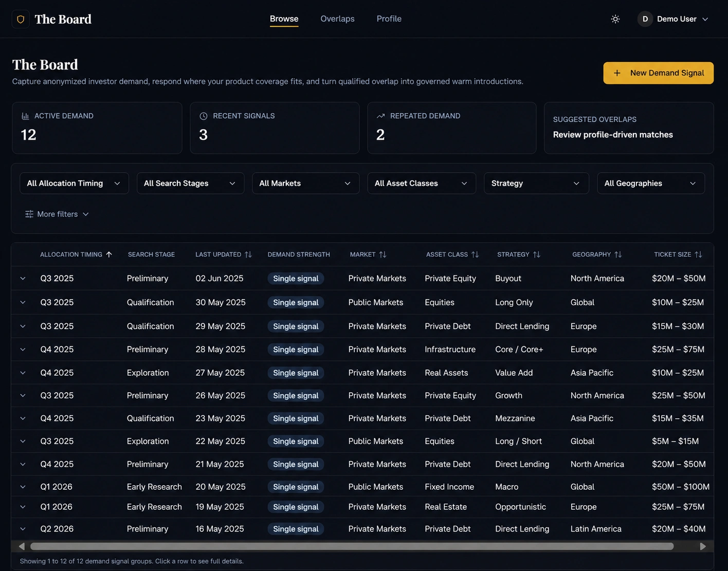The image size is (728, 571).
Task: Click Single signal badge for 02 Jun 2025
Action: tap(296, 278)
